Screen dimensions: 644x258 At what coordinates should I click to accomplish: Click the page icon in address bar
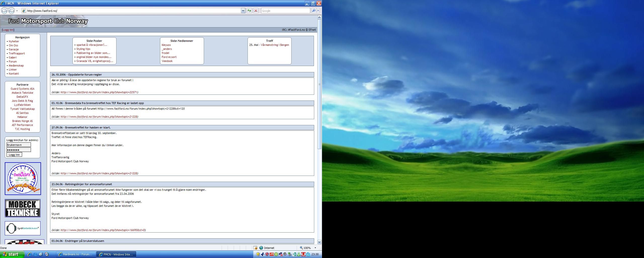click(24, 11)
